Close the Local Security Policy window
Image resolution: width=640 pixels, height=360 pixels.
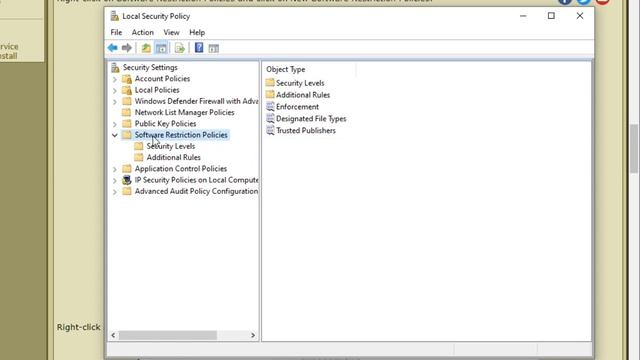point(580,16)
